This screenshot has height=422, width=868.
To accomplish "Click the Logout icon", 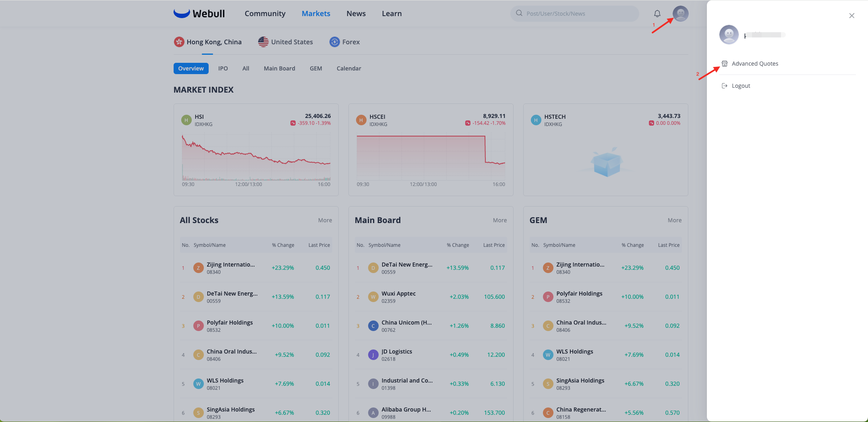I will [725, 86].
